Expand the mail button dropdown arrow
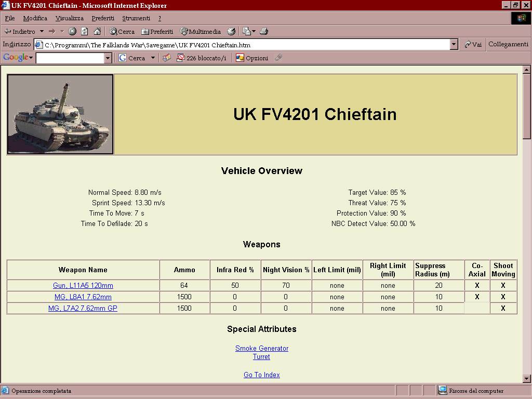 point(254,32)
